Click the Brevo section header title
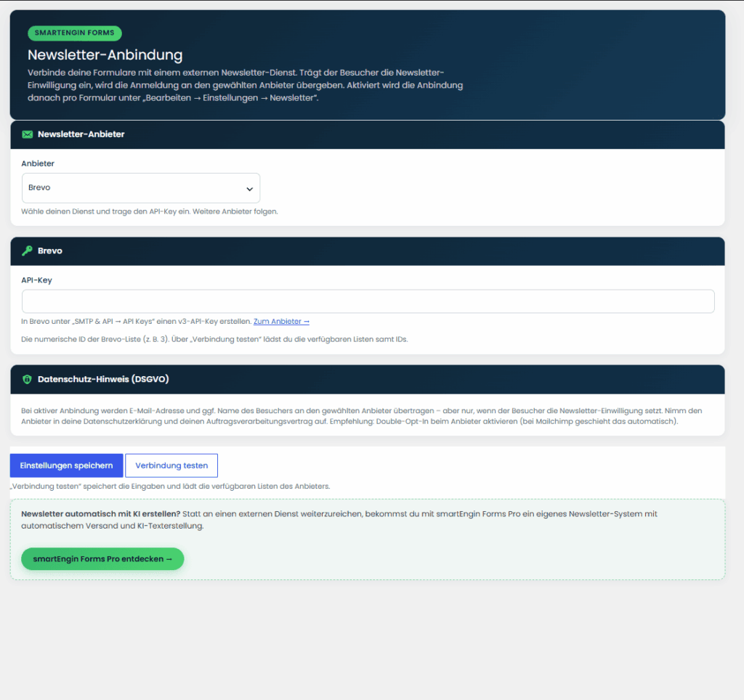 (x=50, y=251)
